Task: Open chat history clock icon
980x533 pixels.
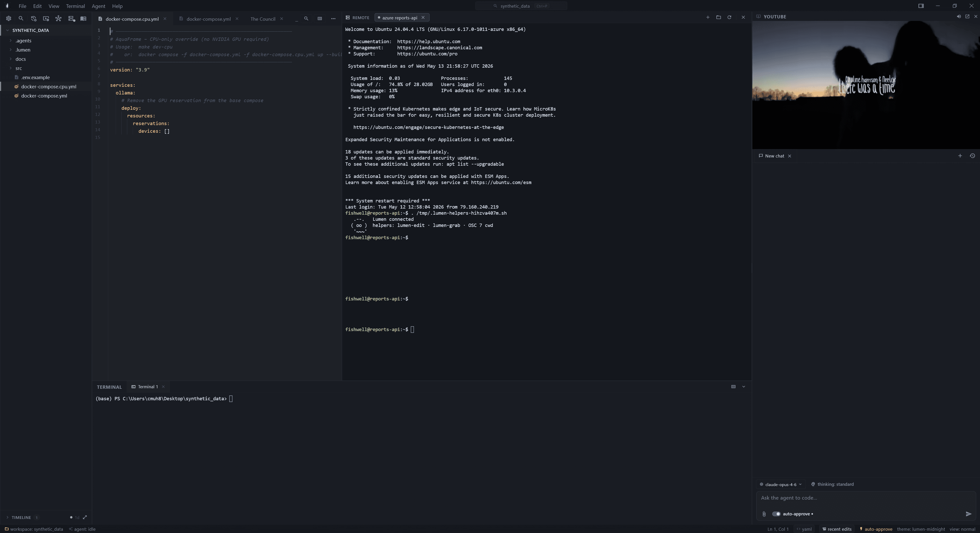Action: click(x=972, y=156)
